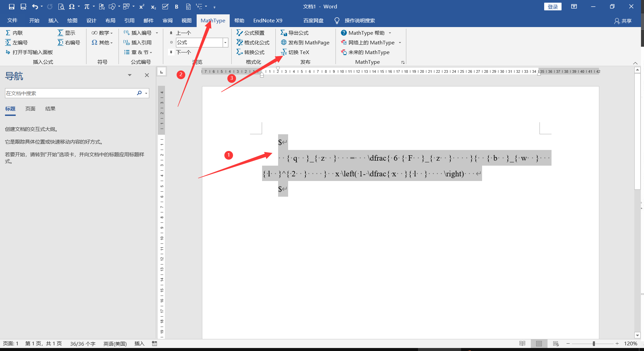This screenshot has width=644, height=351.
Task: Close the 导航 navigation pane
Action: pyautogui.click(x=147, y=75)
